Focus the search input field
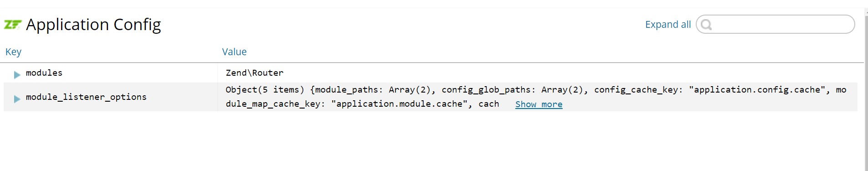 click(776, 24)
